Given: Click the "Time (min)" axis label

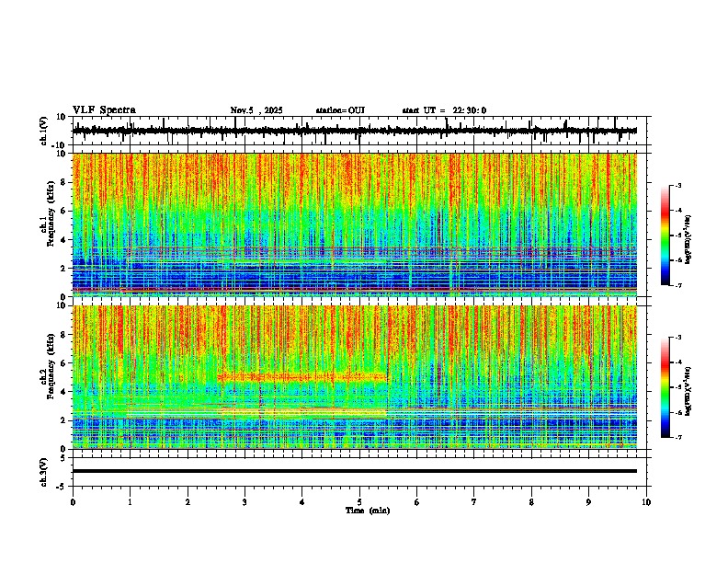Looking at the screenshot, I should (368, 511).
